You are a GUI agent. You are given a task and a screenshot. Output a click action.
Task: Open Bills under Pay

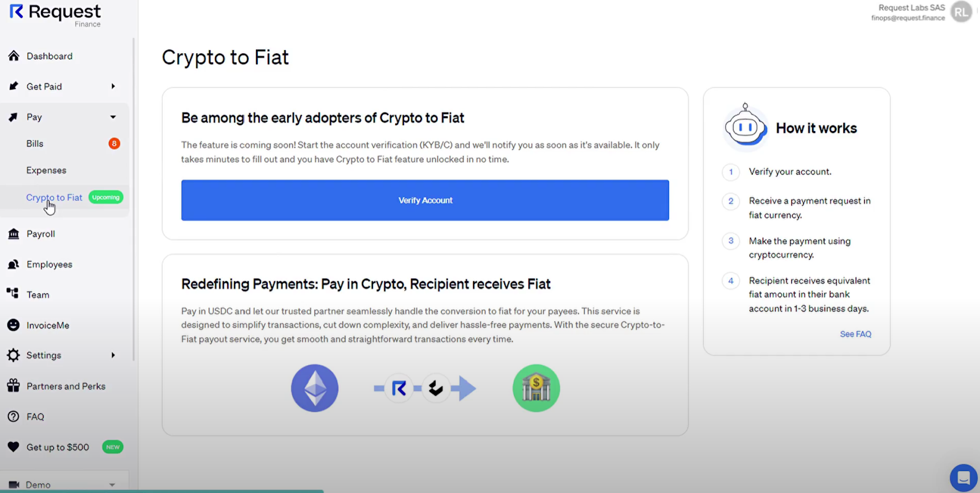[x=35, y=143]
